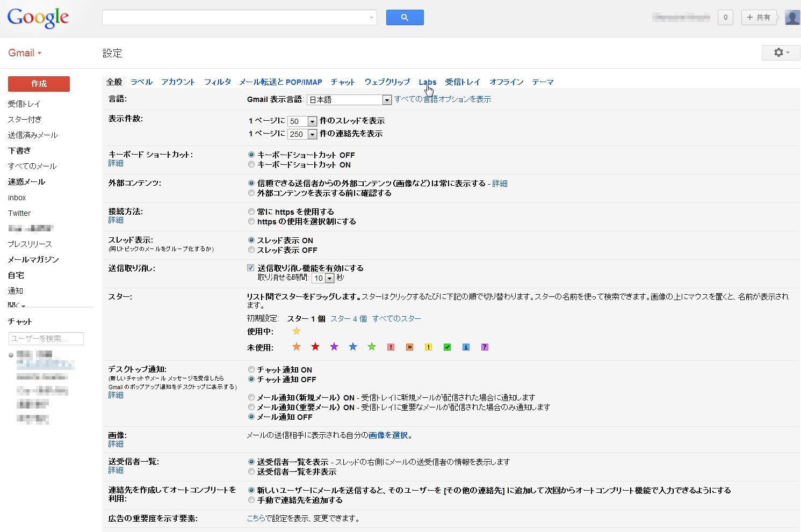Viewport: 801px width, 532px height.
Task: Select the purple star icon
Action: [x=334, y=347]
